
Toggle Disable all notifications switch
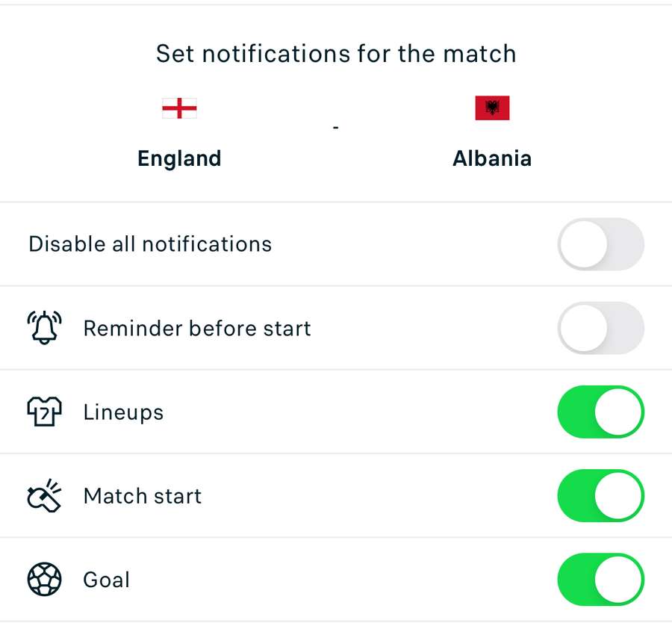(600, 244)
